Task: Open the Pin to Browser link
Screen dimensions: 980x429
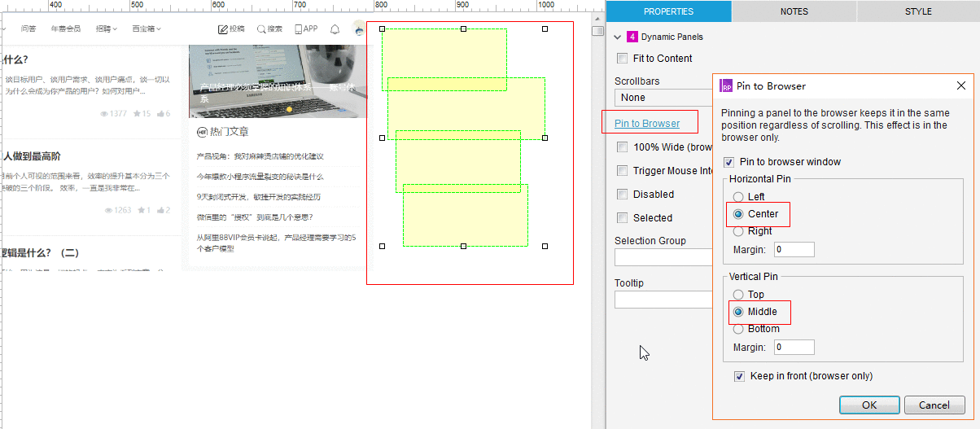Action: [x=647, y=123]
